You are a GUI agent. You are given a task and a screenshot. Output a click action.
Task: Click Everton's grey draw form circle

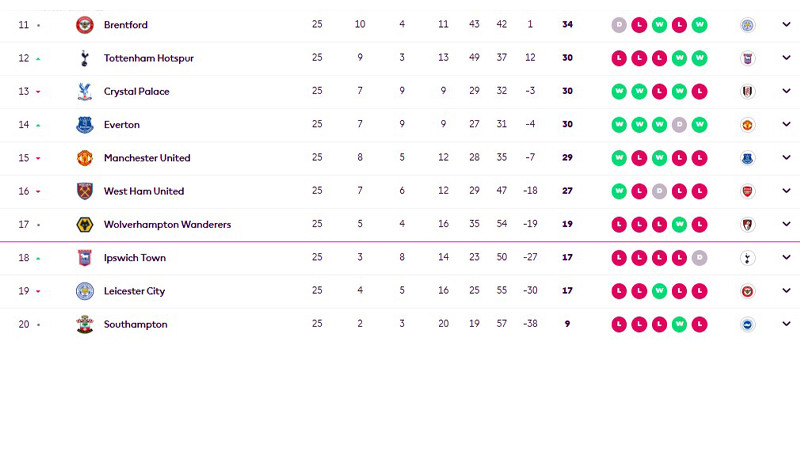pyautogui.click(x=679, y=125)
